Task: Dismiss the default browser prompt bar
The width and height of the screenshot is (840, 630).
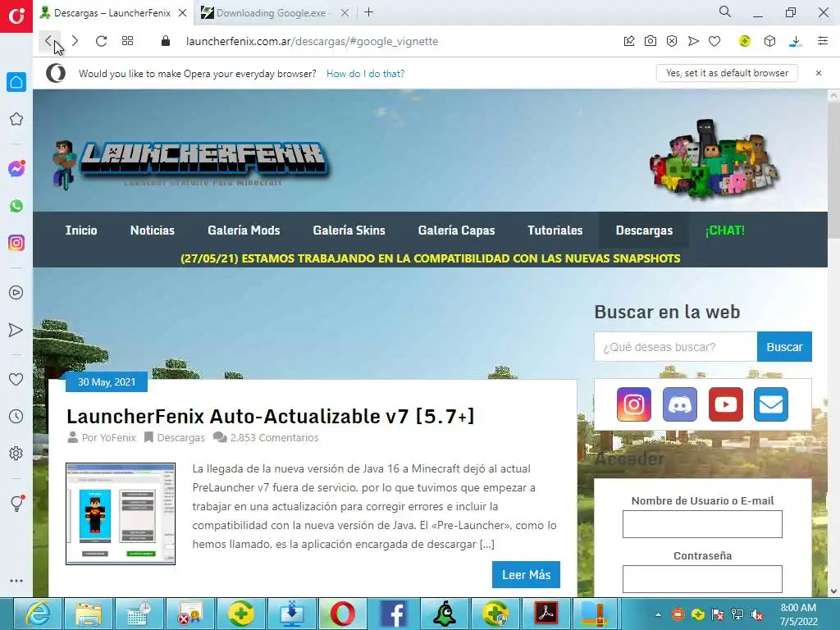Action: (x=819, y=73)
